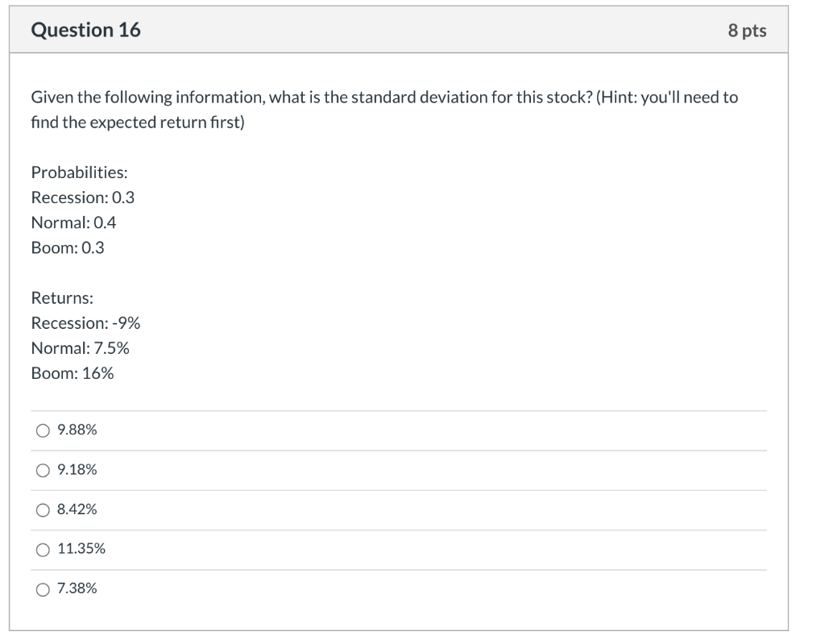
Task: Click the 8 pts score label
Action: 747,31
